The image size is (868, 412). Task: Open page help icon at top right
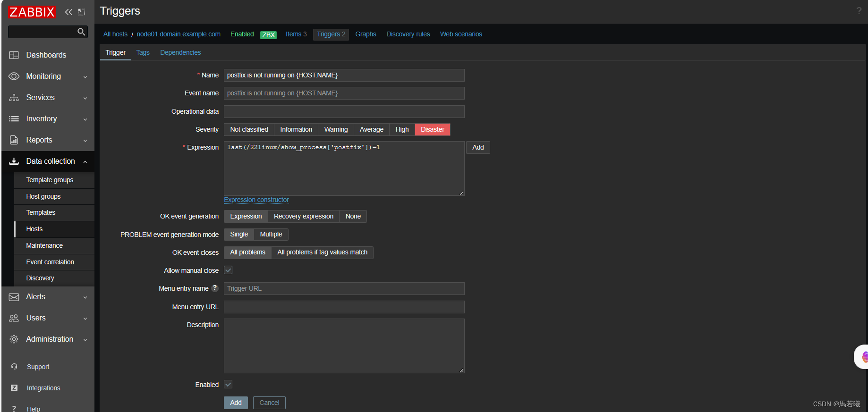pyautogui.click(x=859, y=11)
